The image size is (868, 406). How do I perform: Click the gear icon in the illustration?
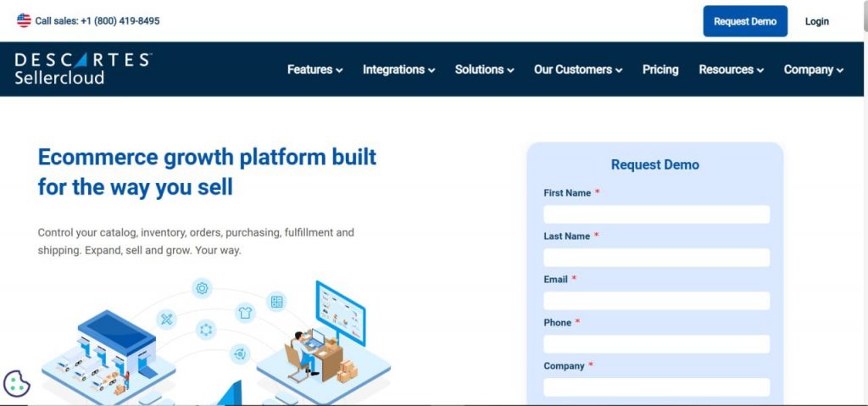pyautogui.click(x=202, y=288)
